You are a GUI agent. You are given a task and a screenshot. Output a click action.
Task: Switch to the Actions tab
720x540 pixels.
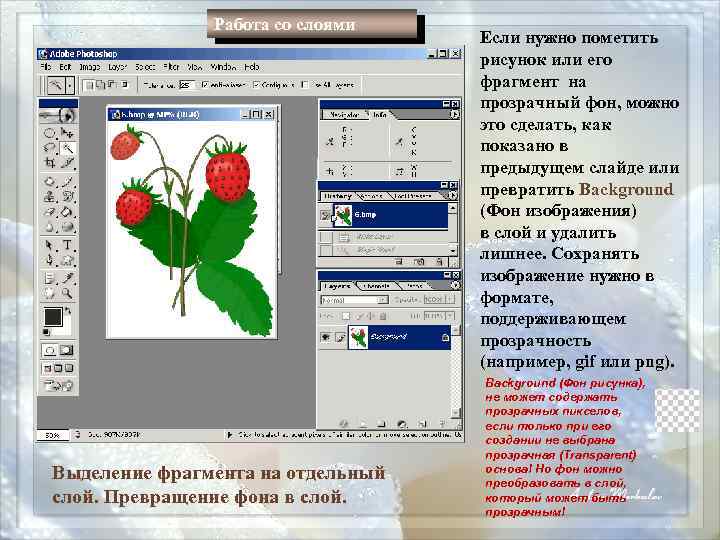[x=371, y=196]
